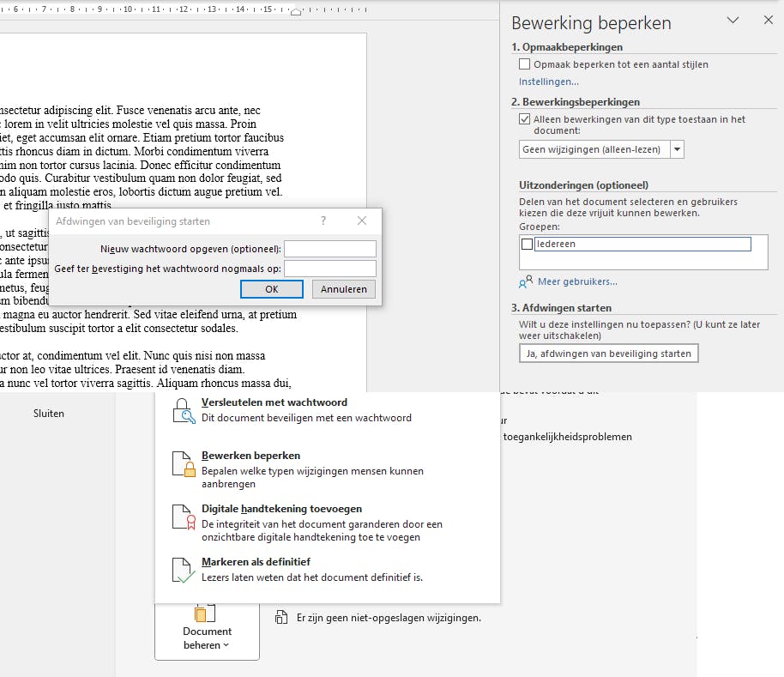Confirm the dialog with OK
Image resolution: width=784 pixels, height=677 pixels.
tap(272, 289)
